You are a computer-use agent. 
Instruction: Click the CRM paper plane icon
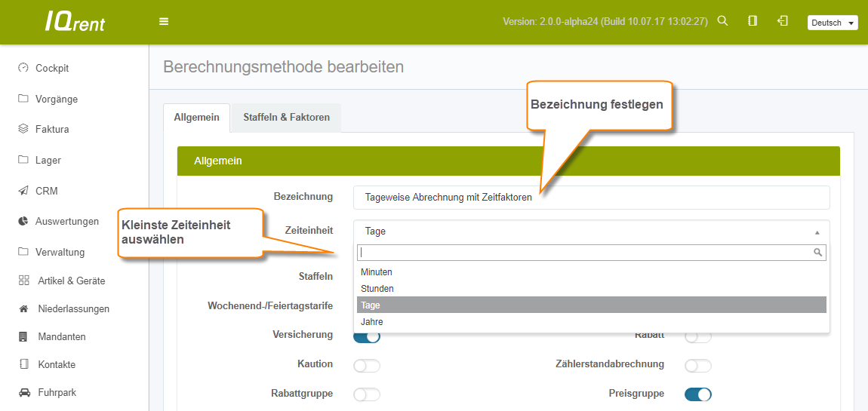(23, 191)
